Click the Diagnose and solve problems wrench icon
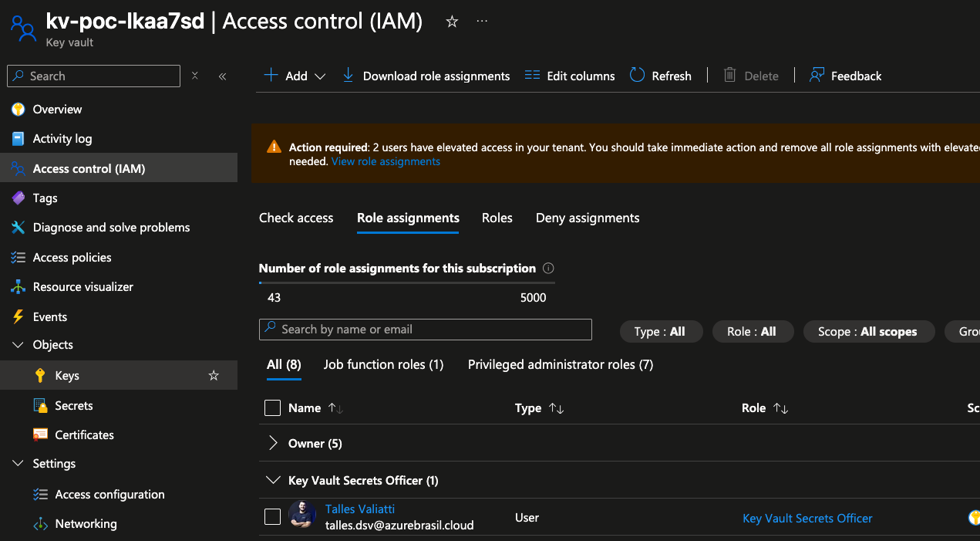This screenshot has height=541, width=980. coord(19,228)
